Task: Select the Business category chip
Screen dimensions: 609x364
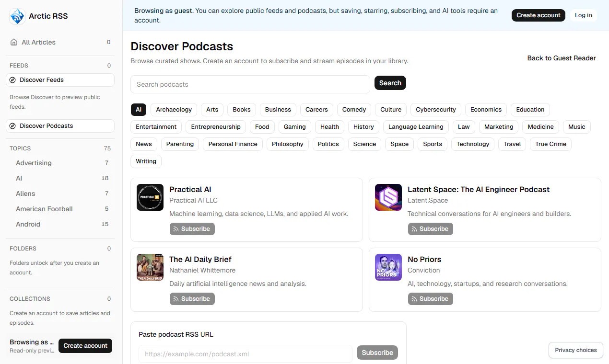Action: tap(278, 110)
